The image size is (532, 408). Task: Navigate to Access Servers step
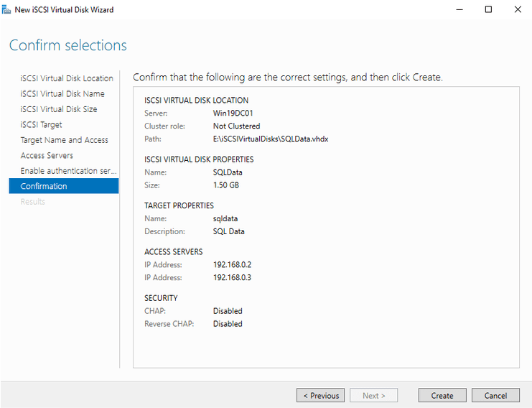pos(47,155)
